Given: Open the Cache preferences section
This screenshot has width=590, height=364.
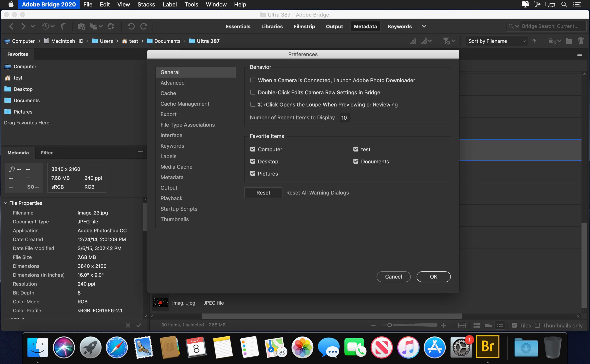Looking at the screenshot, I should click(168, 93).
